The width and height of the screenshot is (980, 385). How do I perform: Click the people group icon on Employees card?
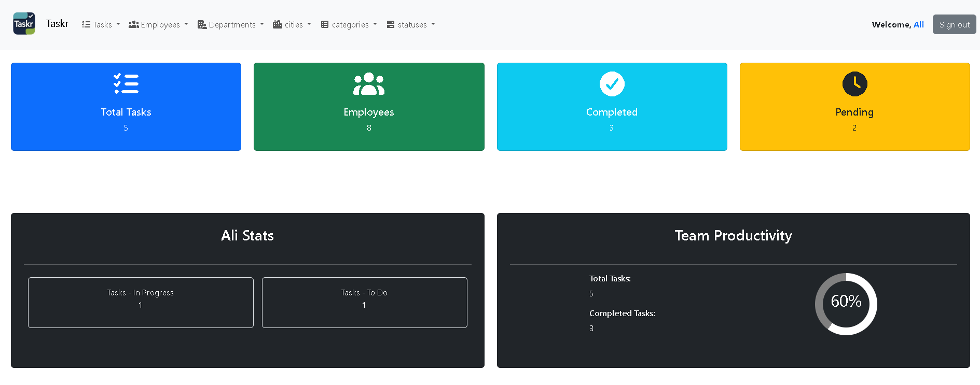click(x=369, y=84)
